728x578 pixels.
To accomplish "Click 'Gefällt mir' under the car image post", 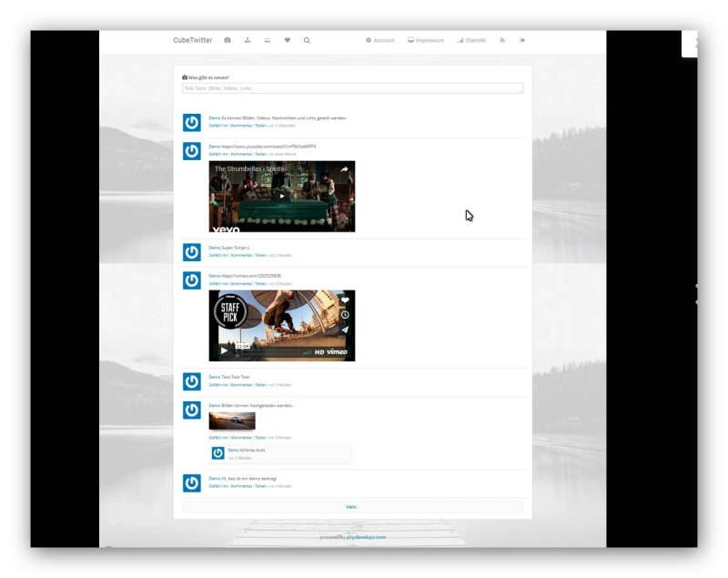I will click(x=218, y=438).
